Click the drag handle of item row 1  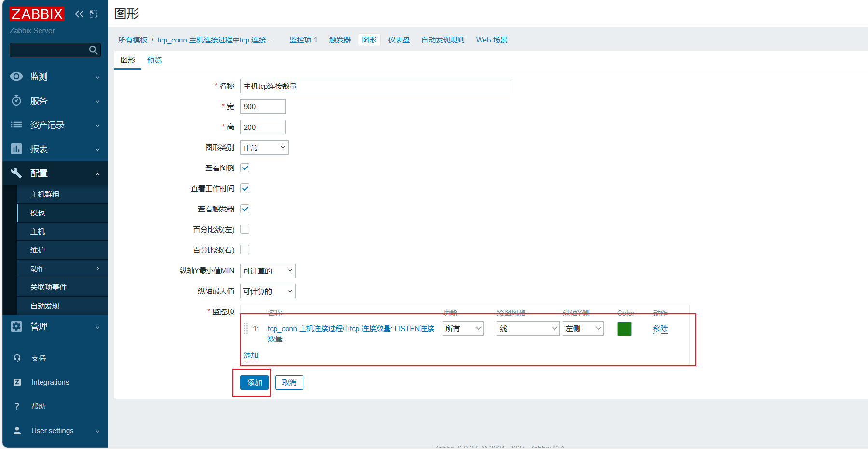tap(246, 328)
